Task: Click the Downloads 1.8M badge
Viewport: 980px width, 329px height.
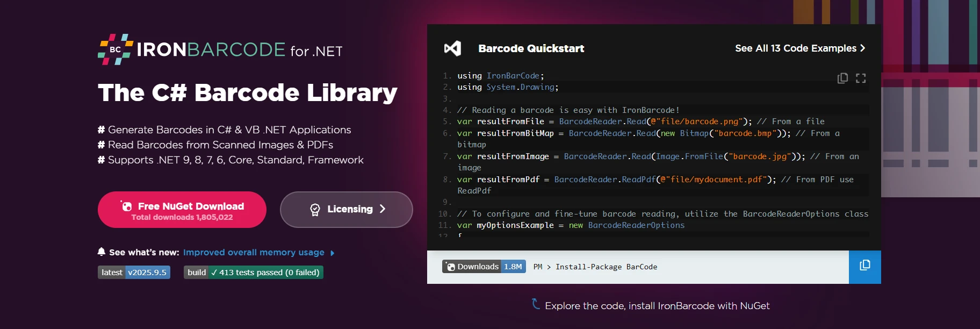Action: click(x=484, y=267)
